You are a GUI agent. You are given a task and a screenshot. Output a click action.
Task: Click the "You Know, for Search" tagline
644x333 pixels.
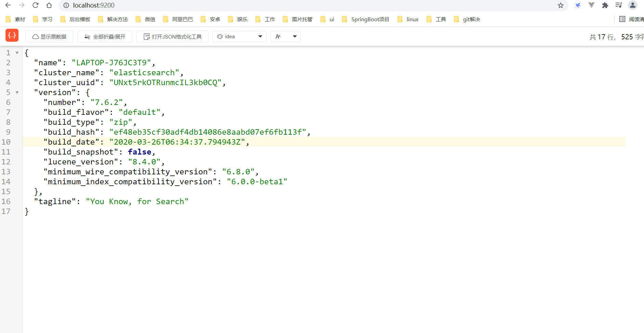(137, 202)
